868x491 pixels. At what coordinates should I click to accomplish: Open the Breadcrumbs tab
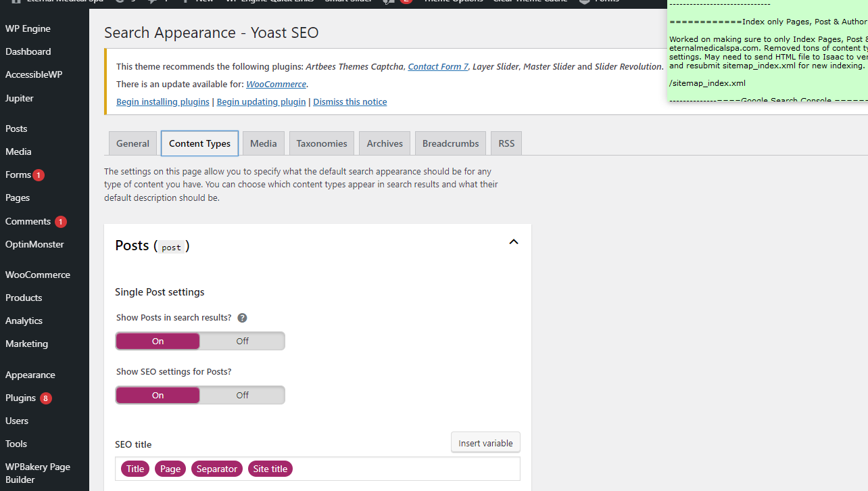click(450, 143)
